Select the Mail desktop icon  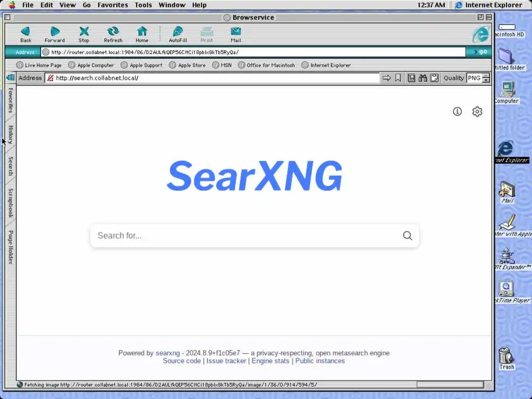tap(507, 193)
